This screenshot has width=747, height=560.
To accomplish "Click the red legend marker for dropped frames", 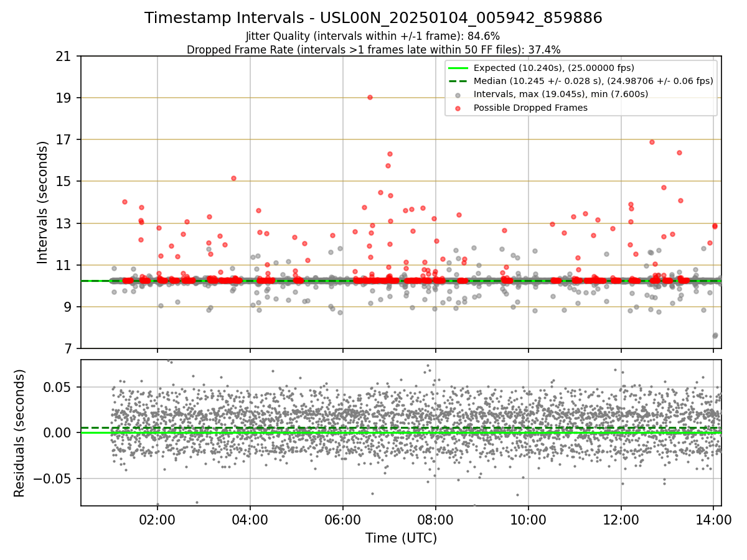I will pyautogui.click(x=458, y=108).
